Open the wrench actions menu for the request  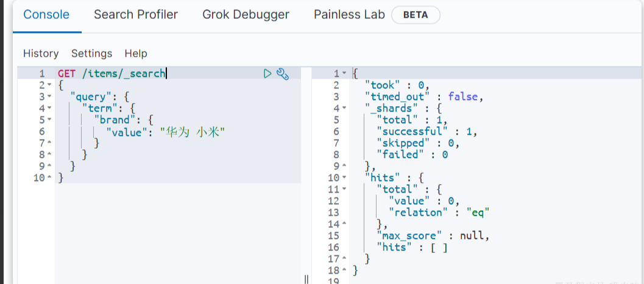[x=281, y=74]
